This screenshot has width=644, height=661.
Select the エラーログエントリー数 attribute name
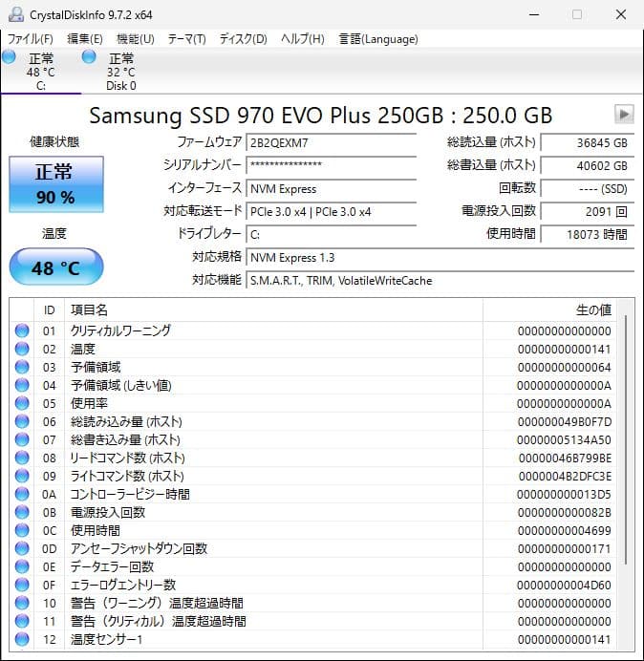(x=122, y=585)
